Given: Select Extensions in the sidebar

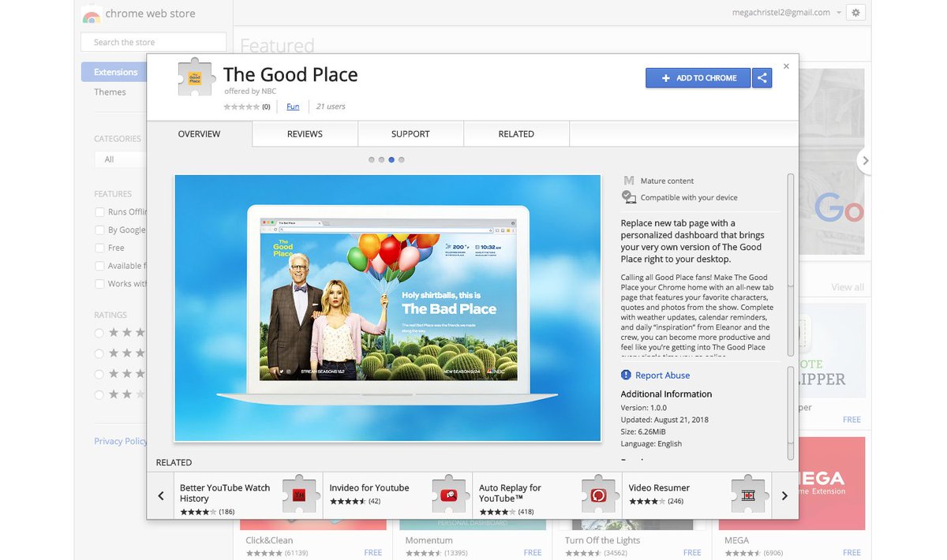Looking at the screenshot, I should pyautogui.click(x=114, y=72).
